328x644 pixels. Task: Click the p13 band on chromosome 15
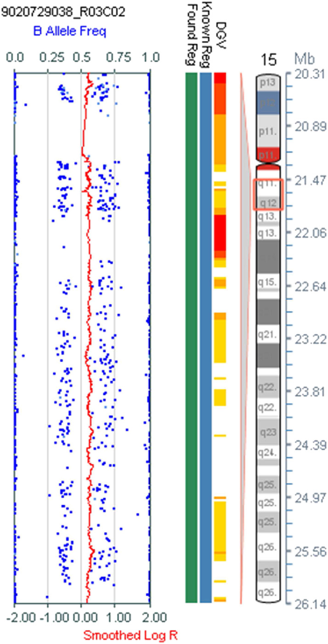[x=267, y=83]
